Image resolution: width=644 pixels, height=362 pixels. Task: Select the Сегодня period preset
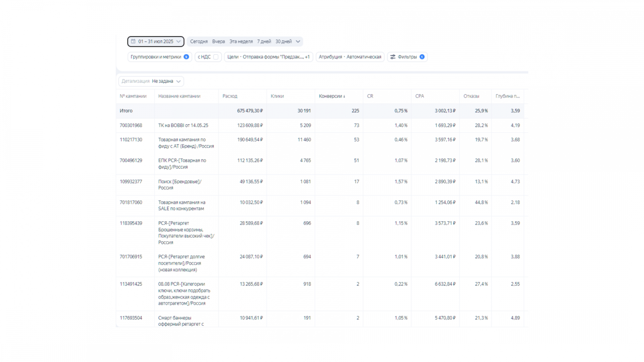tap(199, 41)
